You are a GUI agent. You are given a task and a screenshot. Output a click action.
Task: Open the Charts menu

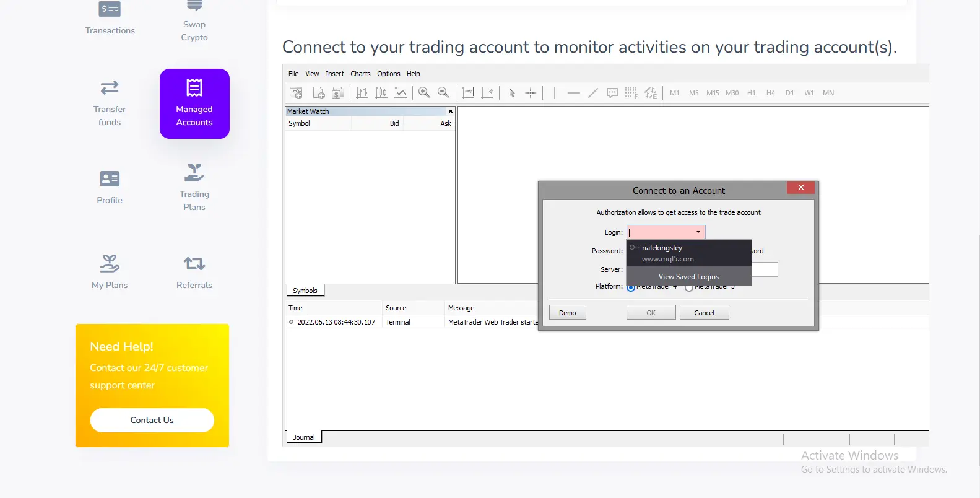pyautogui.click(x=360, y=74)
